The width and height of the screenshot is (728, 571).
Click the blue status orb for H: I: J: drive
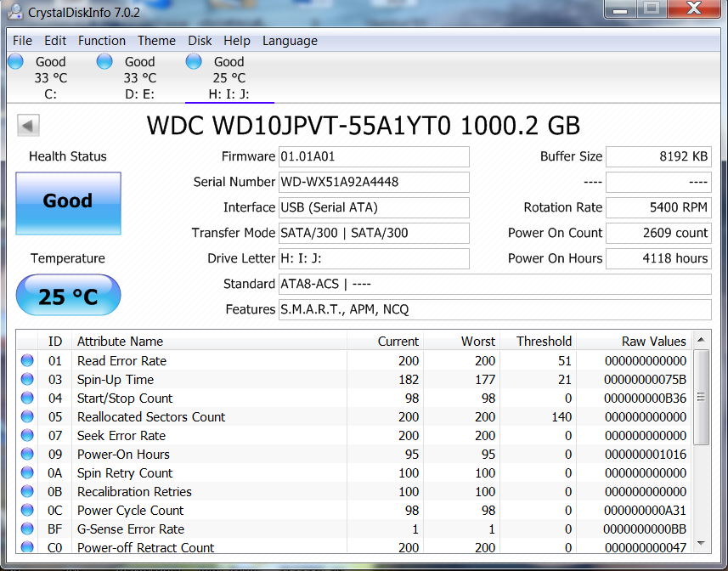[194, 61]
